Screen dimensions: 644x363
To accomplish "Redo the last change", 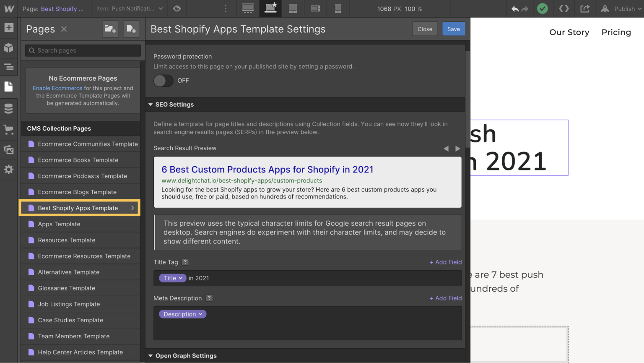I will coord(525,9).
